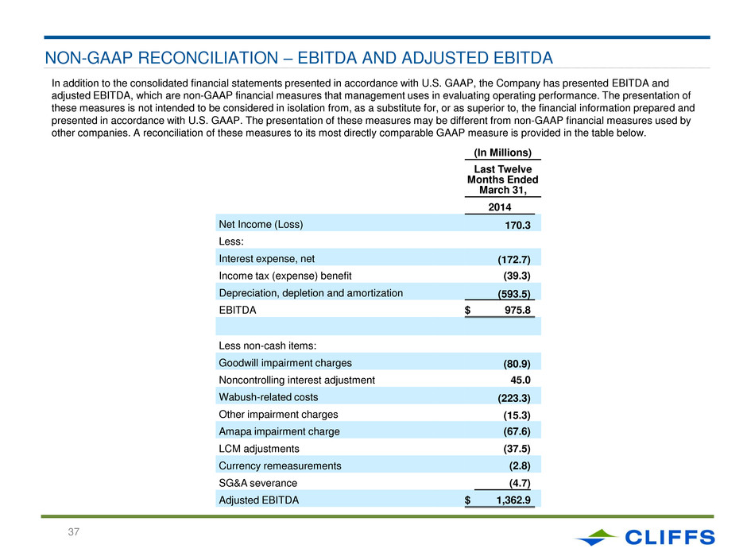
Task: Click the page number 37
Action: 73,532
